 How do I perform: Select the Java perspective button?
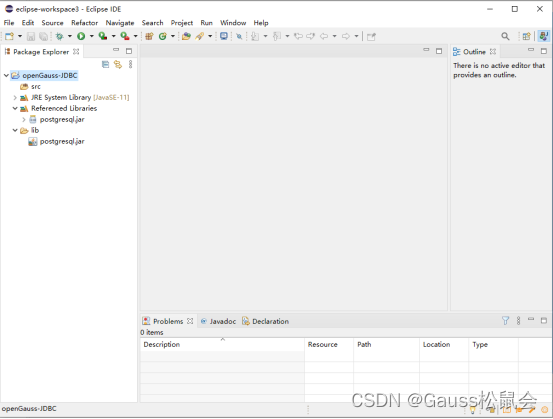[x=543, y=36]
